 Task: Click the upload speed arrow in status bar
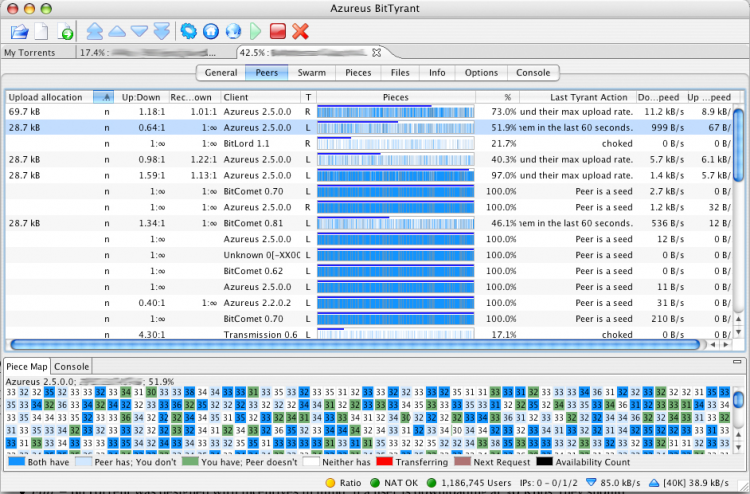pyautogui.click(x=654, y=483)
